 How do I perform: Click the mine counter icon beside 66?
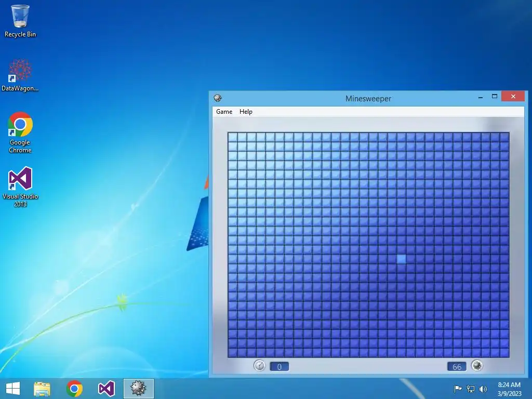pyautogui.click(x=477, y=366)
